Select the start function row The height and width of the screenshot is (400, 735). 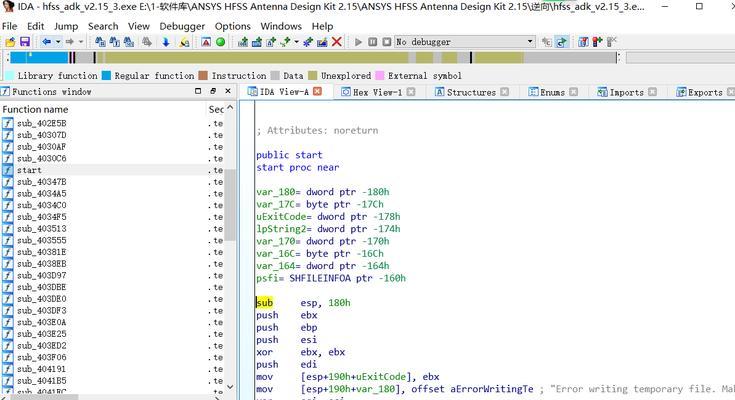(x=112, y=170)
